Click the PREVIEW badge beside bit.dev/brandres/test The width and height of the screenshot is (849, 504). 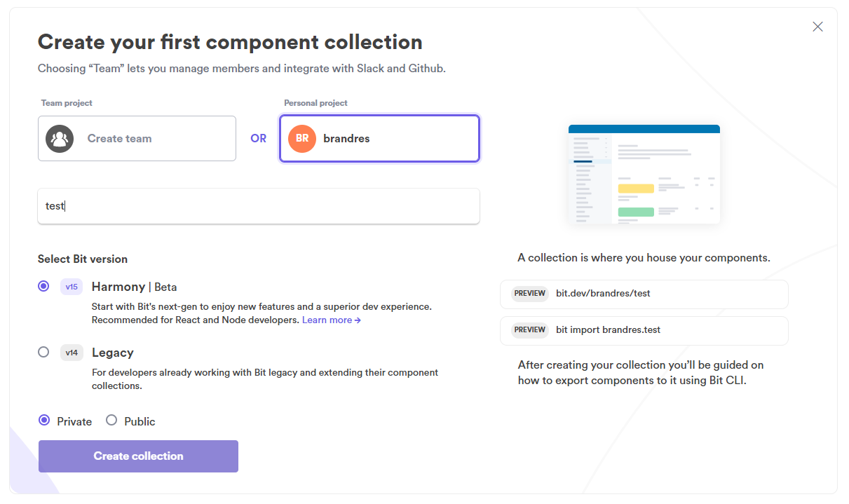529,293
